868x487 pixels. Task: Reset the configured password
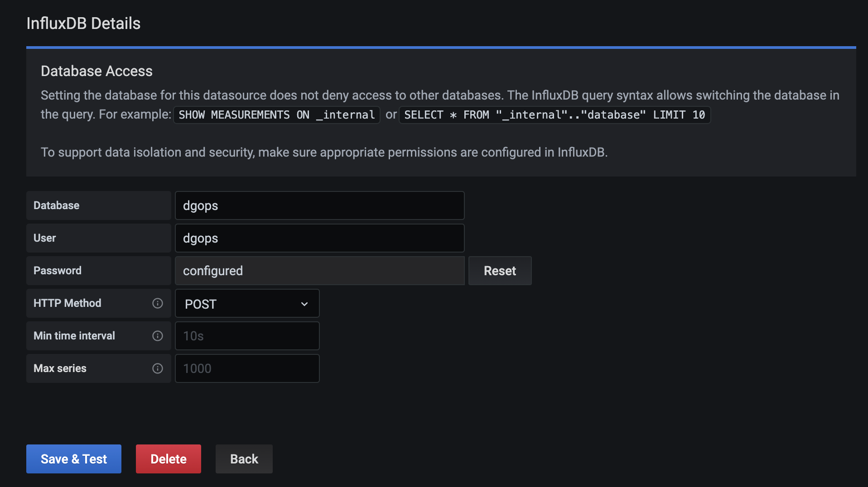coord(500,271)
